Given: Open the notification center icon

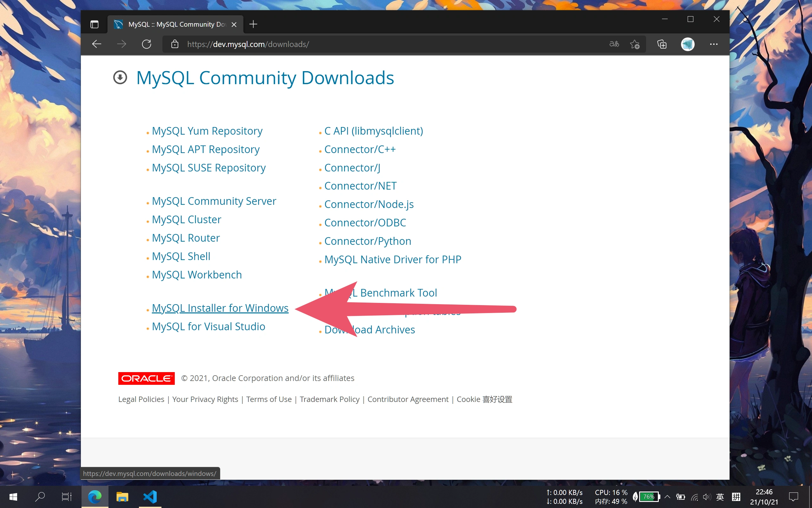Looking at the screenshot, I should pyautogui.click(x=794, y=497).
